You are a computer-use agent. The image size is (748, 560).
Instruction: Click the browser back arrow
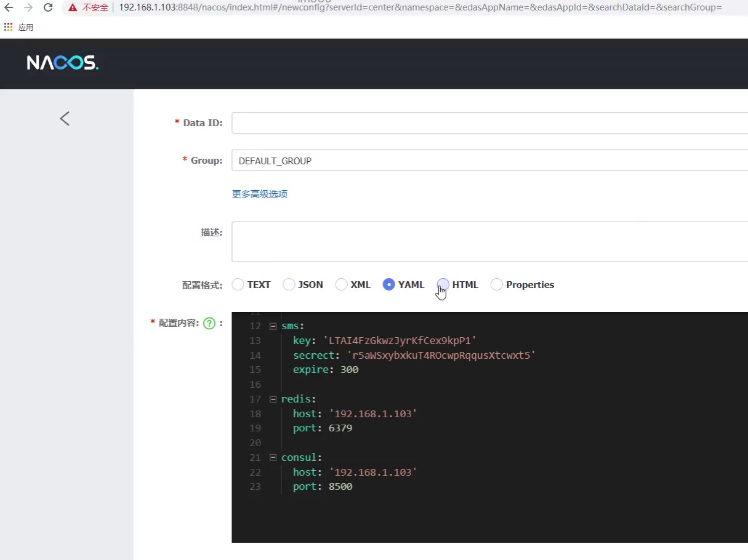click(9, 8)
